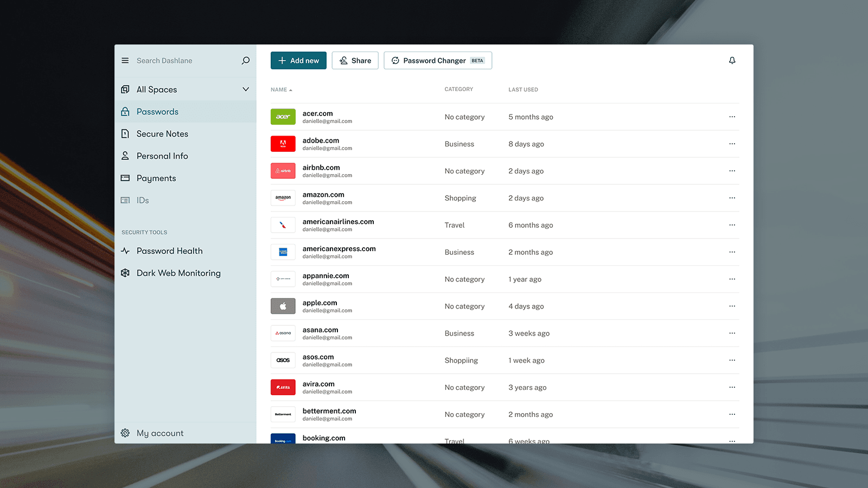Click the Betterment logo icon
This screenshot has height=488, width=868.
coord(283,414)
